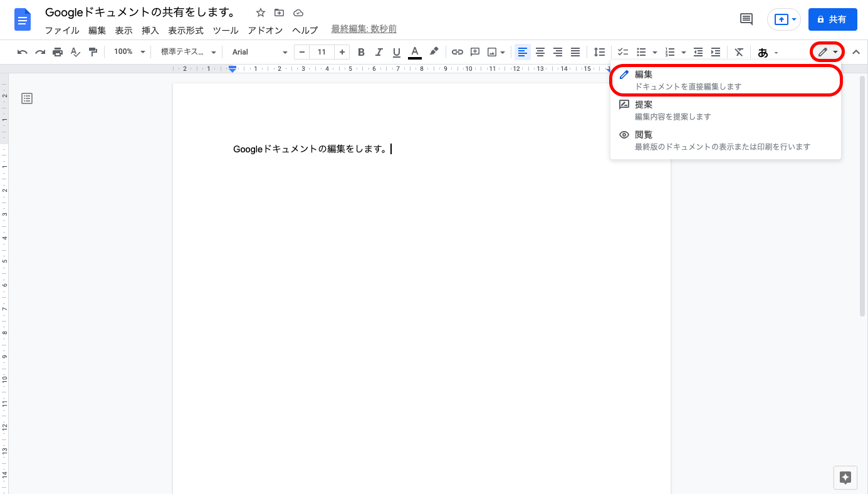Open the paragraph style dropdown 標準テキス…

(x=188, y=52)
